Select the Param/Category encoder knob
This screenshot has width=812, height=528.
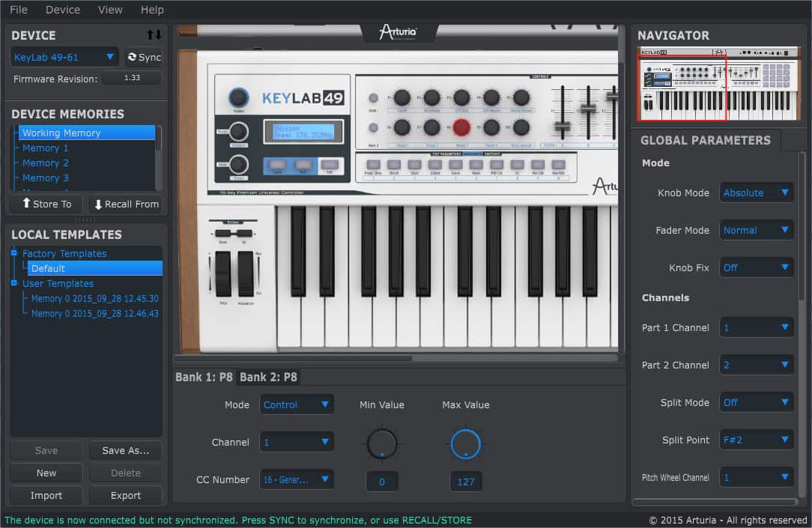[x=238, y=132]
